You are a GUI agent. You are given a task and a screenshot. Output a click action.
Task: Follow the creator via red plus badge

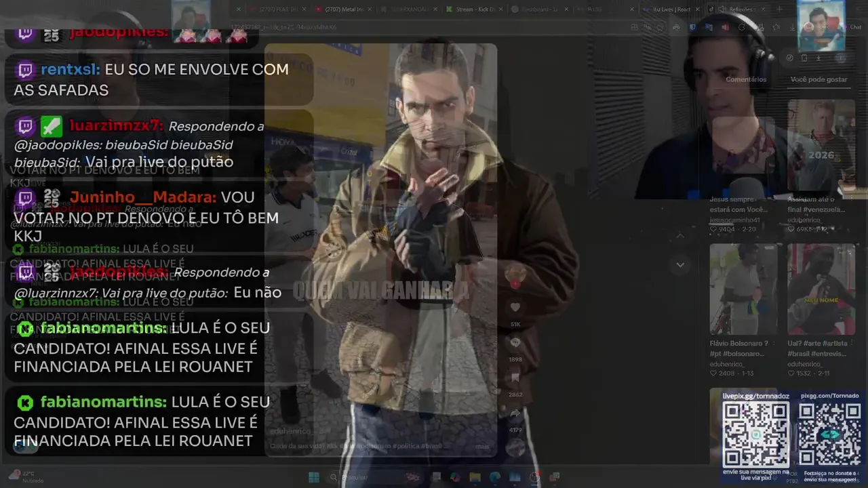[x=515, y=284]
